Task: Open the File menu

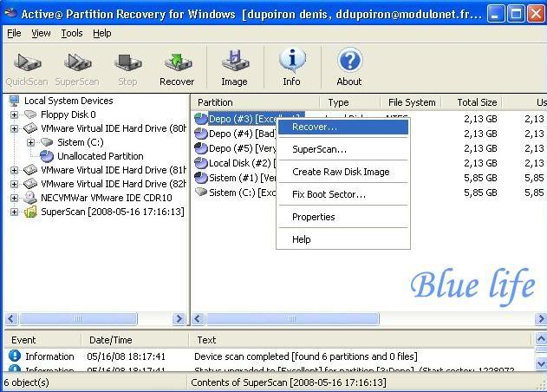Action: (x=14, y=34)
